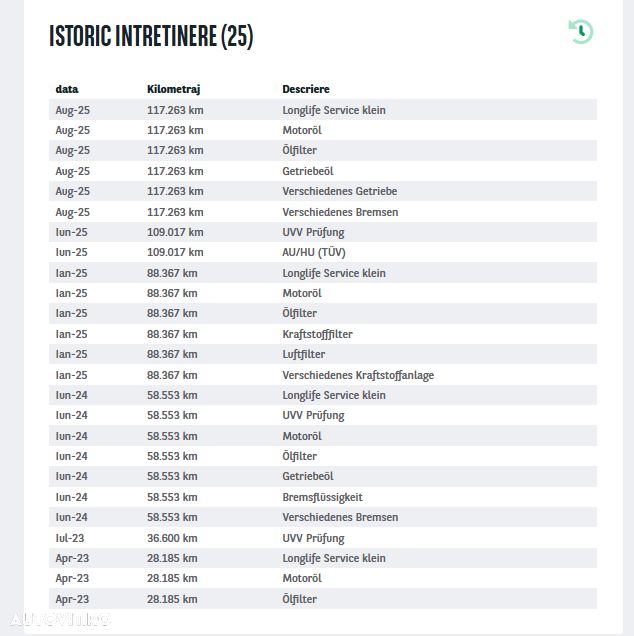Select the Apr-23 Ölfilter description

coord(299,599)
